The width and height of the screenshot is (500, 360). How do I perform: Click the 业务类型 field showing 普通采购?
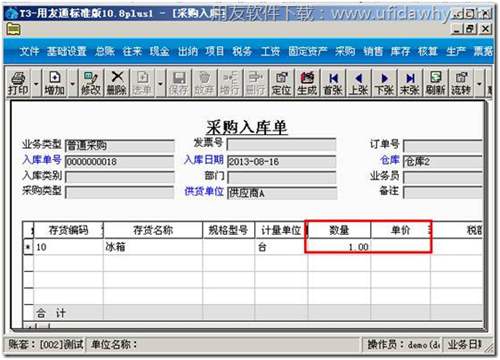[x=120, y=146]
